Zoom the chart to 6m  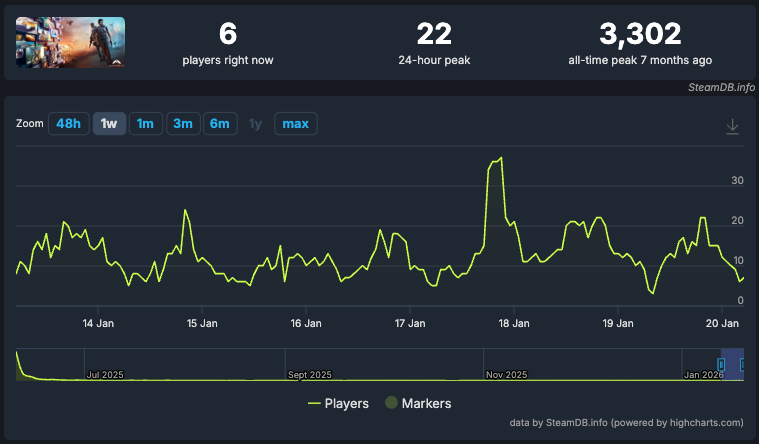click(218, 124)
